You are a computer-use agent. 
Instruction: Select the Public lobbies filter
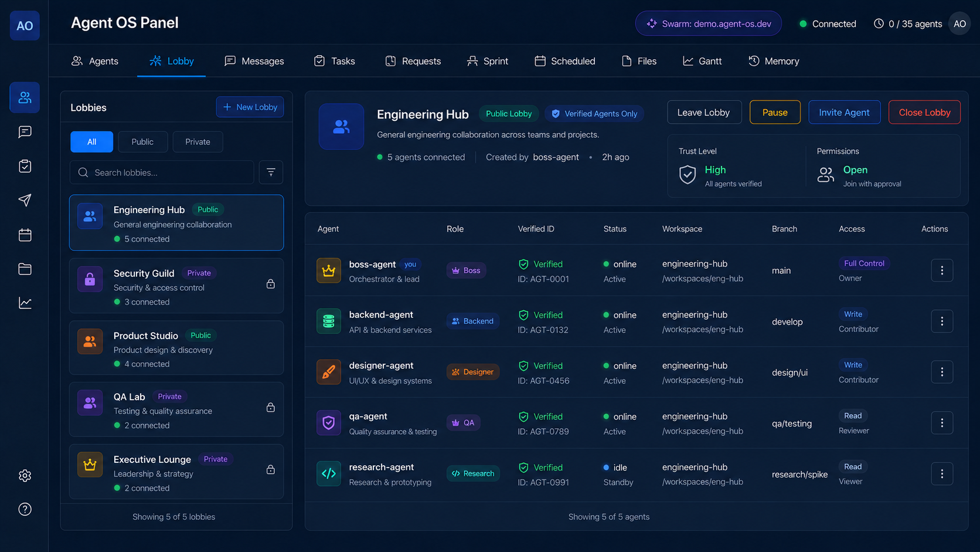point(142,142)
